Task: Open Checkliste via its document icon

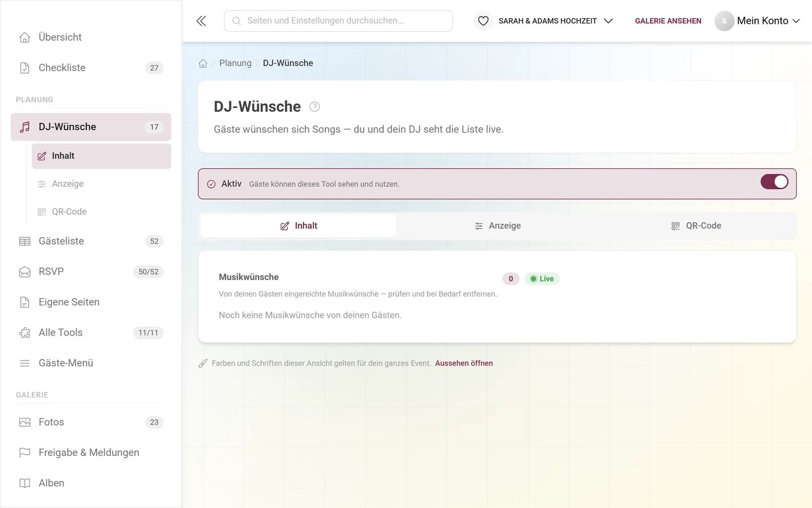Action: point(25,68)
